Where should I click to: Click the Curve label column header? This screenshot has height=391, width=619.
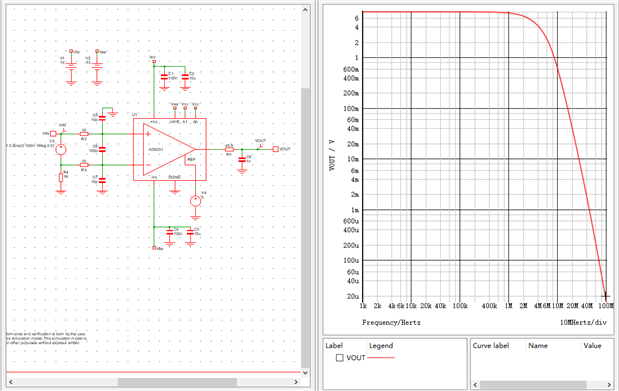pos(491,346)
